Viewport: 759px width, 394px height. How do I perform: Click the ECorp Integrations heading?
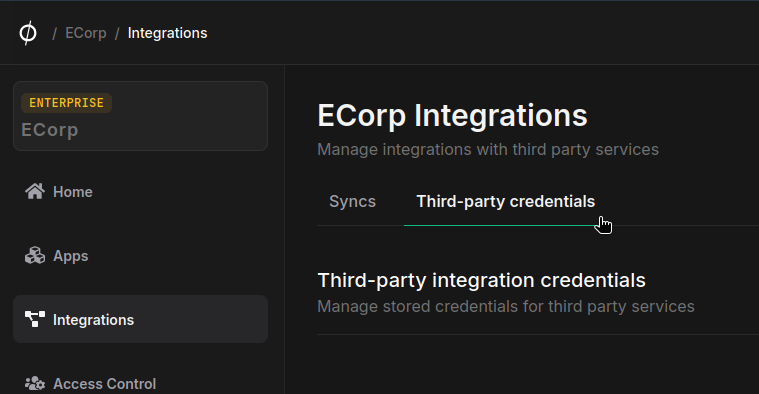(453, 115)
